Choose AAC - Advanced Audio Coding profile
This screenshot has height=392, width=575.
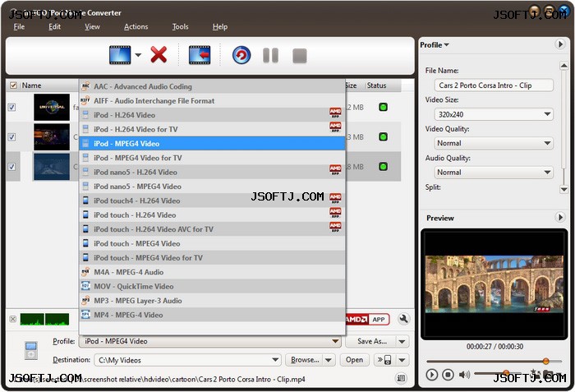point(212,86)
